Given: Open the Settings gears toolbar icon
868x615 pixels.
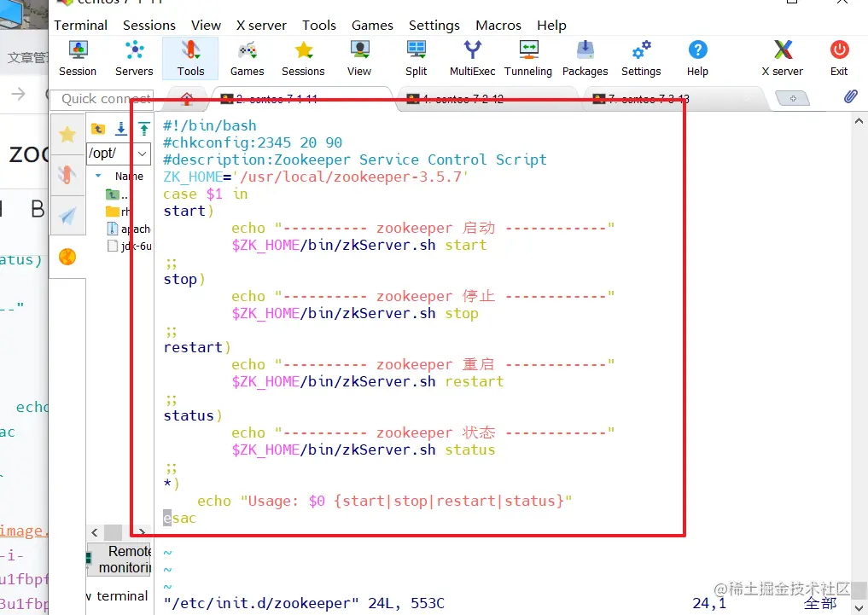Looking at the screenshot, I should click(x=641, y=59).
